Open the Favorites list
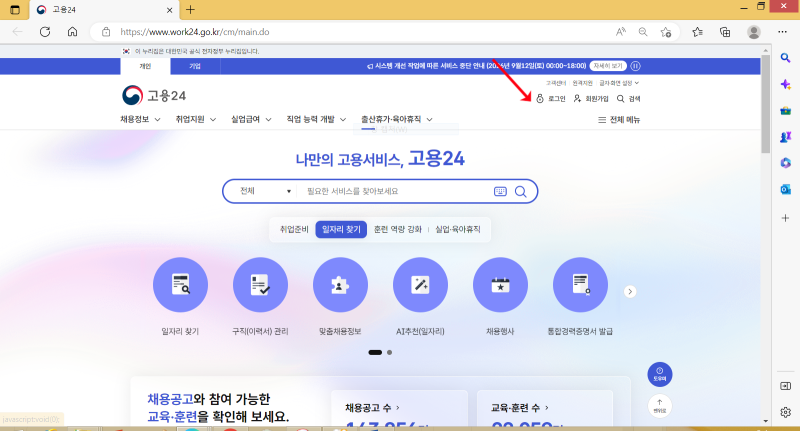800x431 pixels. point(697,32)
